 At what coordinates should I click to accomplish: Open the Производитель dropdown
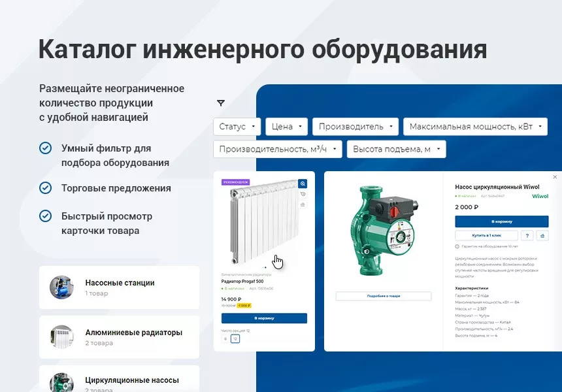point(355,126)
